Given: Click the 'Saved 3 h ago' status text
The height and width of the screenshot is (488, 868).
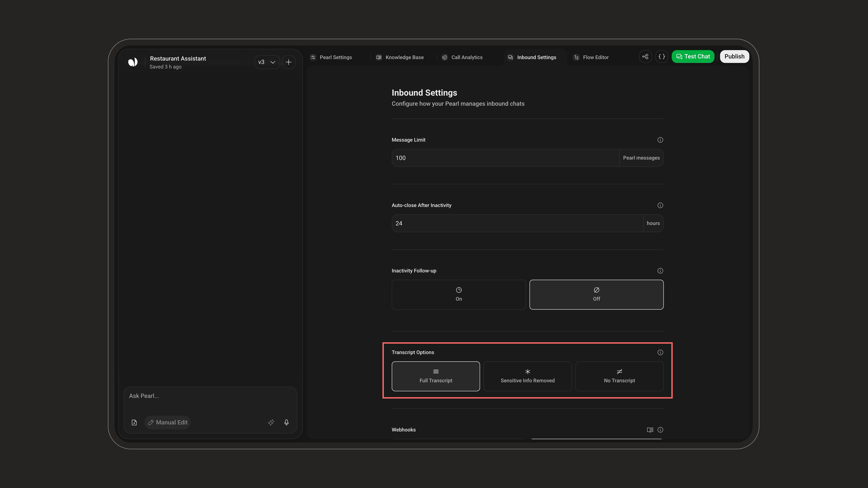Looking at the screenshot, I should 165,67.
